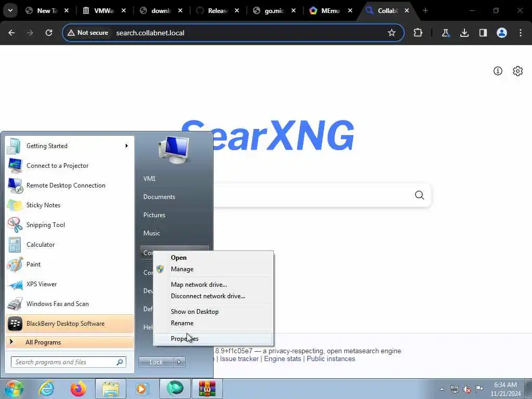
Task: Open Internet Explorer from taskbar
Action: click(x=46, y=389)
